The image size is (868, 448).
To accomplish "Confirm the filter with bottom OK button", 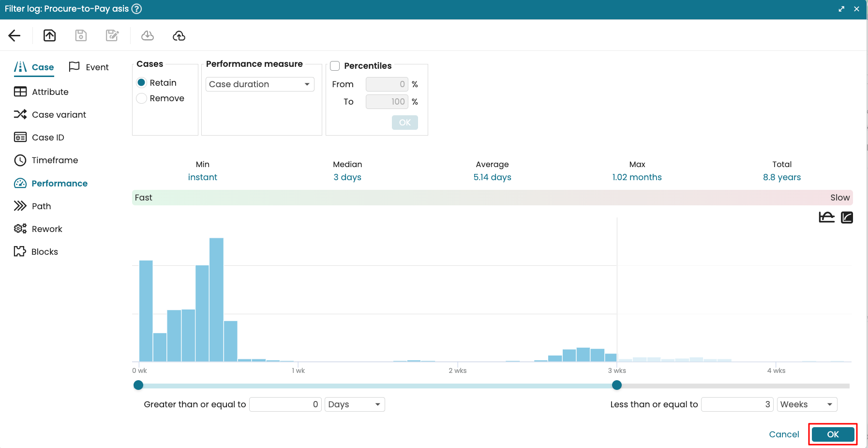I will (x=833, y=434).
